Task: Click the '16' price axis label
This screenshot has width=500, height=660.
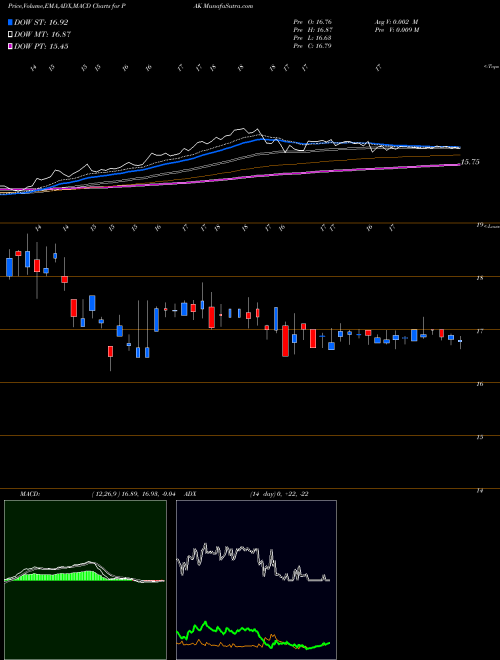Action: tap(480, 384)
